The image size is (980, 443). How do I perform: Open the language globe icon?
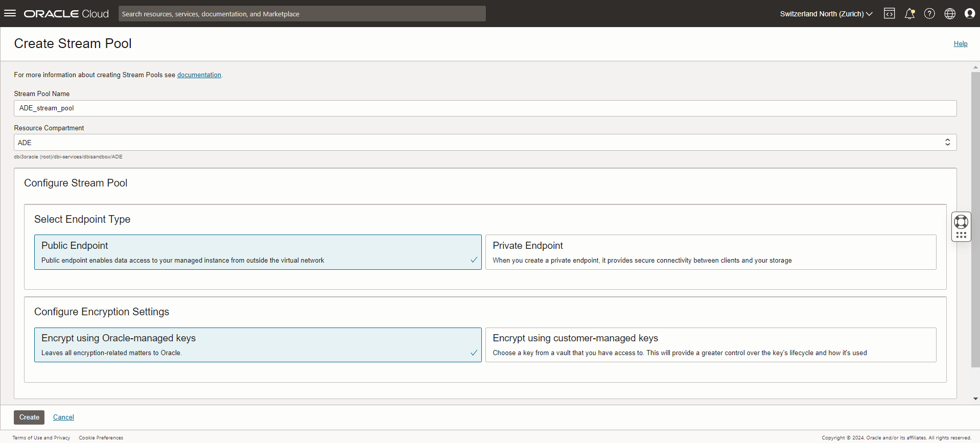pos(950,14)
